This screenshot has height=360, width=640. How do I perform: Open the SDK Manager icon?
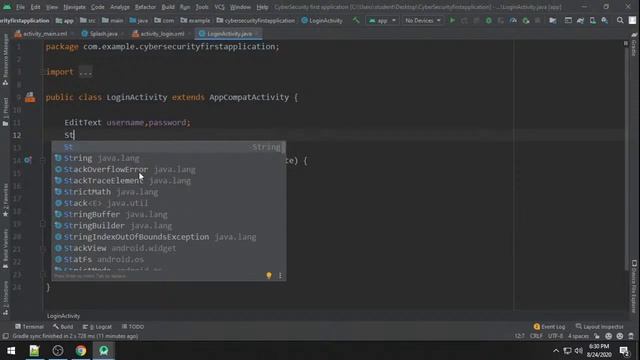604,20
